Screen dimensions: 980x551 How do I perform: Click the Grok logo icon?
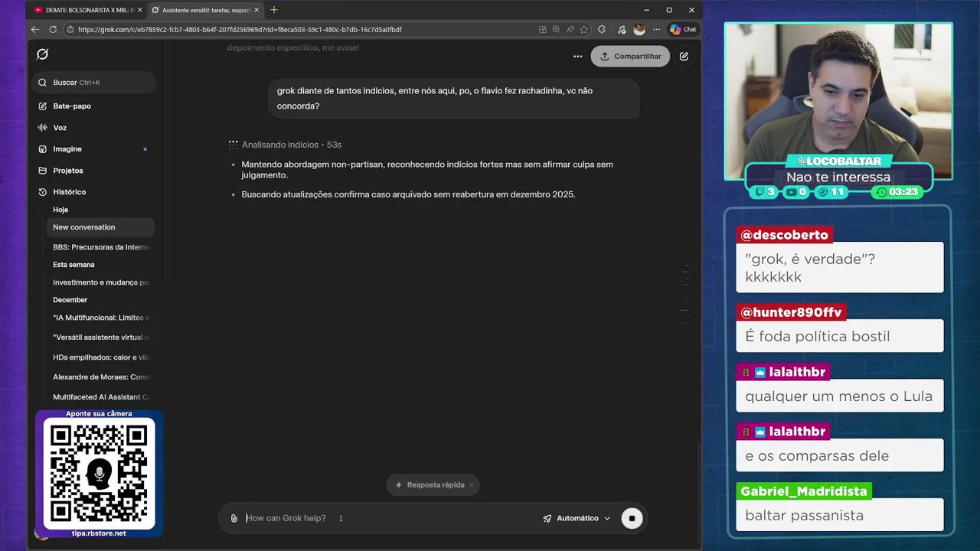[42, 54]
